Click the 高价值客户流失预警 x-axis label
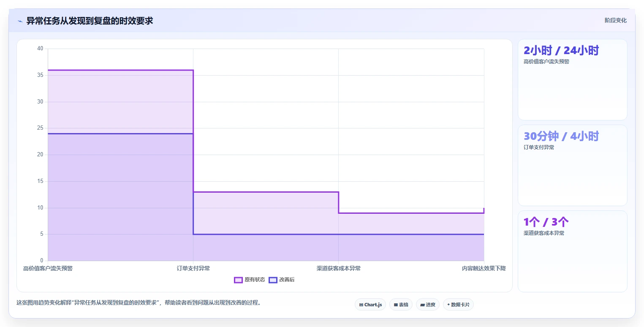The width and height of the screenshot is (644, 327). point(48,268)
